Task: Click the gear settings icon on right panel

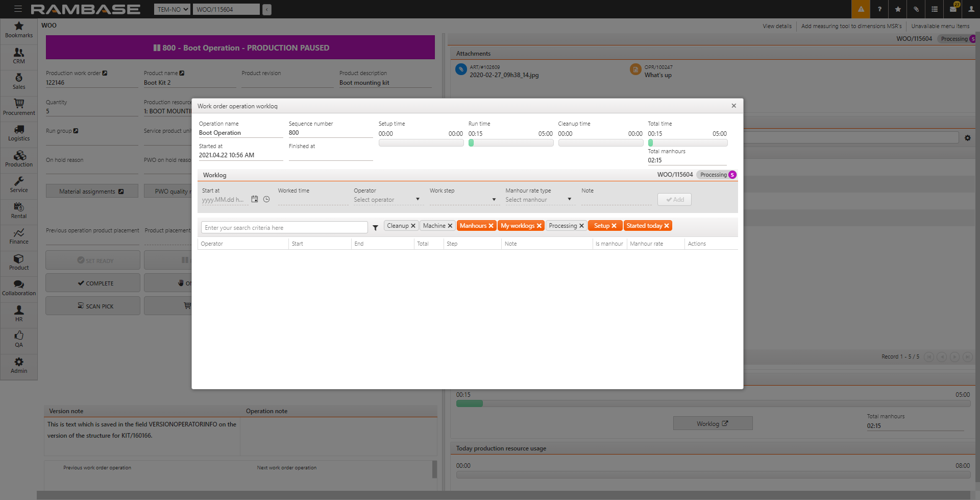Action: click(x=967, y=138)
